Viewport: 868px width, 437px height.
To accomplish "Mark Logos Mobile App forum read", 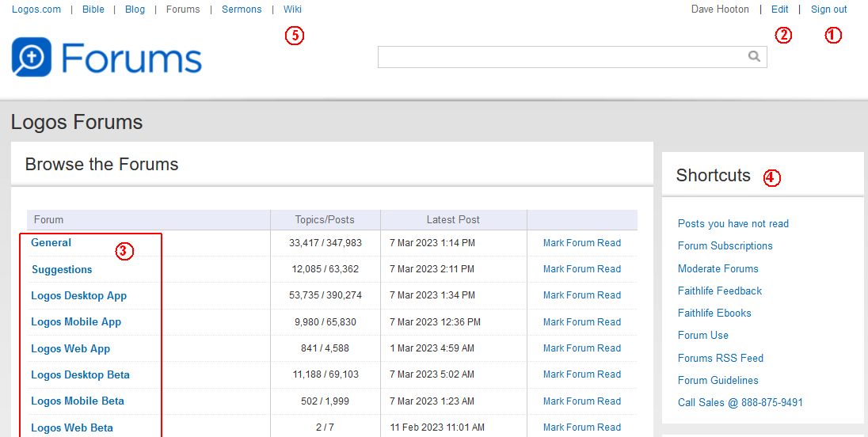I will pyautogui.click(x=582, y=322).
